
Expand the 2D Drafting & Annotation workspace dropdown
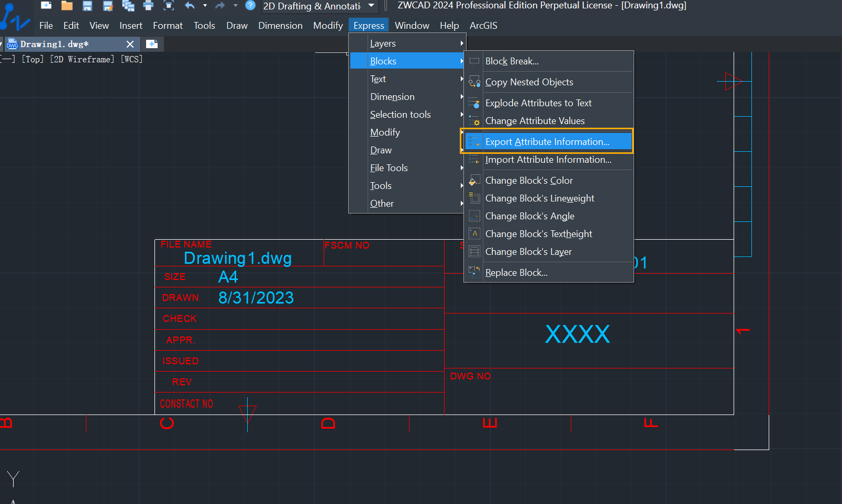point(371,6)
